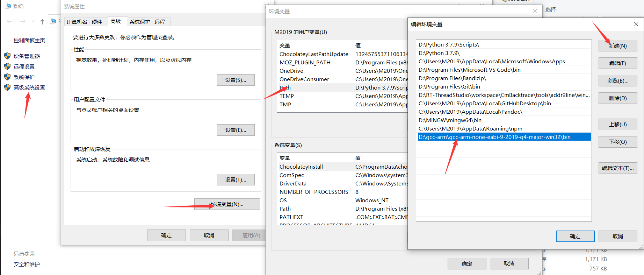Select AppData\Roaming\npm path entry

[504, 128]
